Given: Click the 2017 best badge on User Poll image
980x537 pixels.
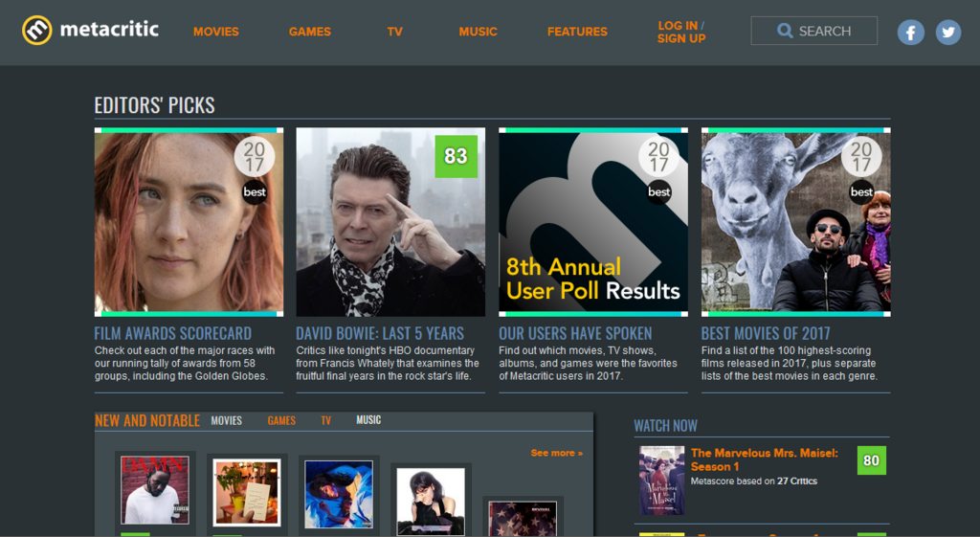Looking at the screenshot, I should point(658,170).
